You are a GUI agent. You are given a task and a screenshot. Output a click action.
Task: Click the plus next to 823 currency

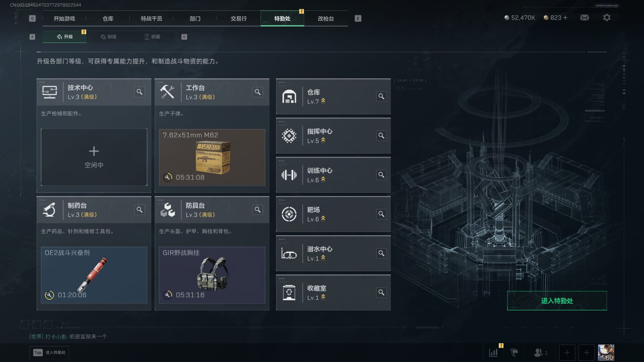click(566, 17)
